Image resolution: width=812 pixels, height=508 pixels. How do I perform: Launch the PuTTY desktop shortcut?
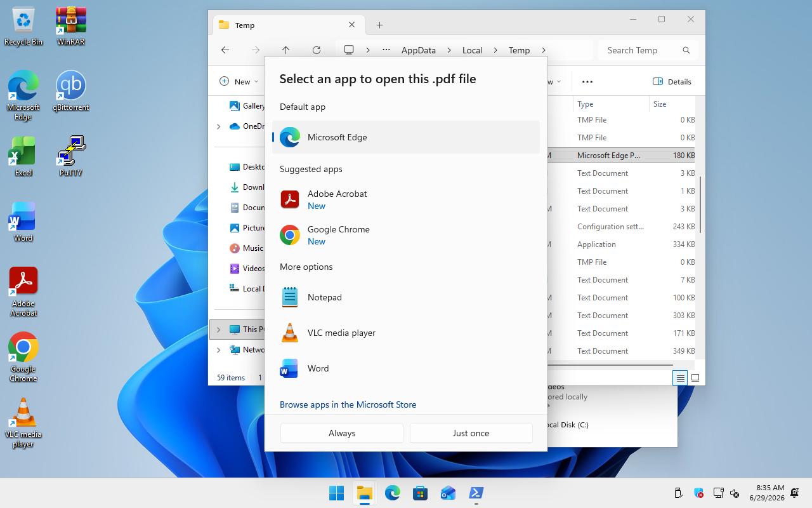click(x=70, y=157)
